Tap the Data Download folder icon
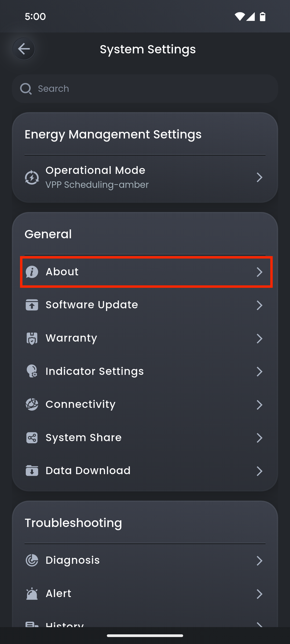Screen dimensions: 290x644 point(32,471)
